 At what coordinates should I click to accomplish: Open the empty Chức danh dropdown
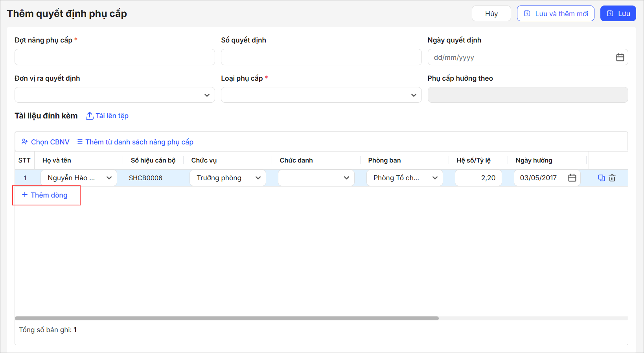pos(346,178)
